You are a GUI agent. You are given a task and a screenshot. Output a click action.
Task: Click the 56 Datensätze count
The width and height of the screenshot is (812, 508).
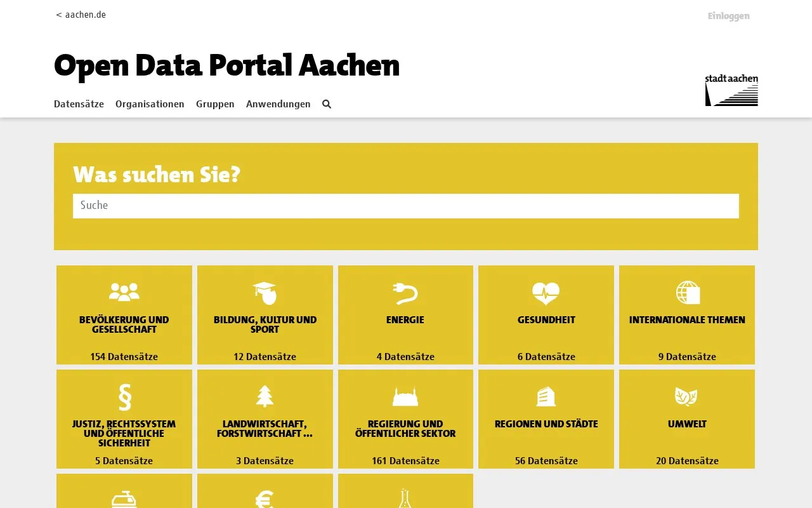pos(546,461)
